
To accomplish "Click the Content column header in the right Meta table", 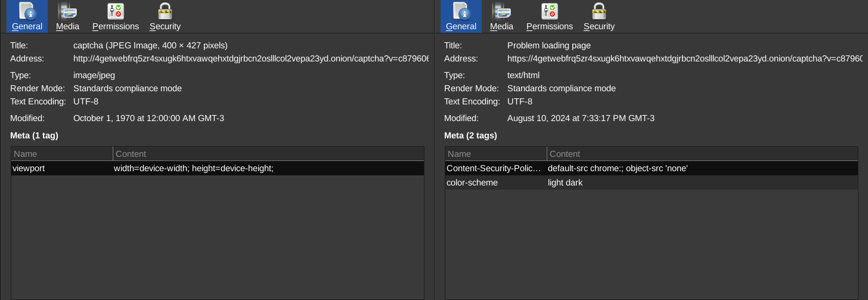I will 702,154.
